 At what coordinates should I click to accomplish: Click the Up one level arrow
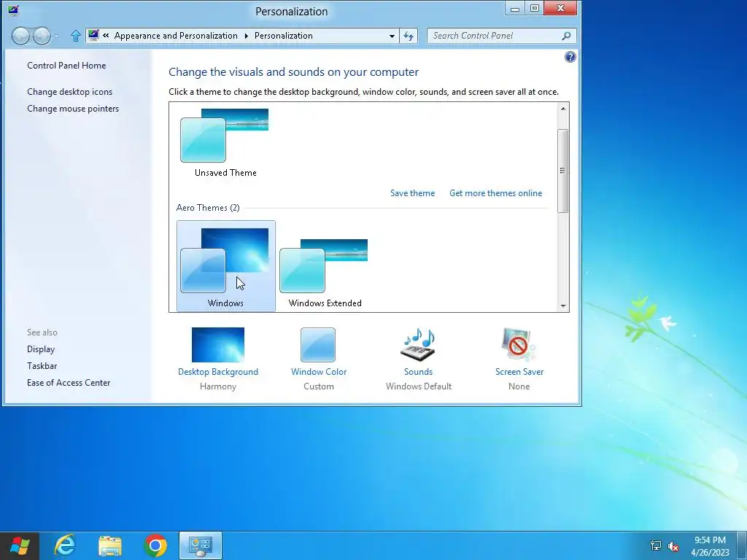(x=75, y=36)
